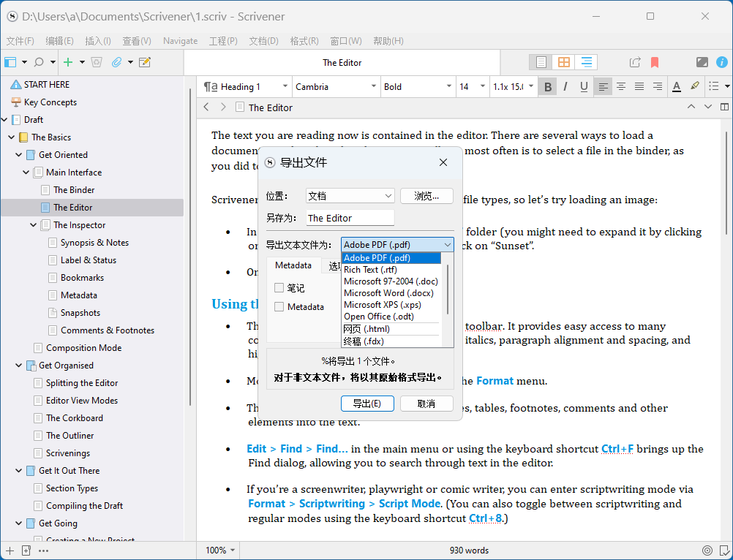Open the 文件(F) menu
Viewport: 733px width, 560px height.
(20, 41)
